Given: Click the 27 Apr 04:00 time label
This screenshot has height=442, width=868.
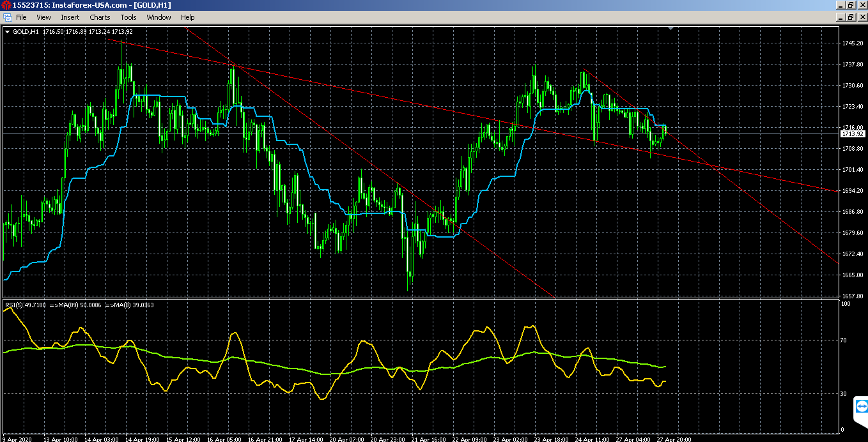Looking at the screenshot, I should [634, 439].
